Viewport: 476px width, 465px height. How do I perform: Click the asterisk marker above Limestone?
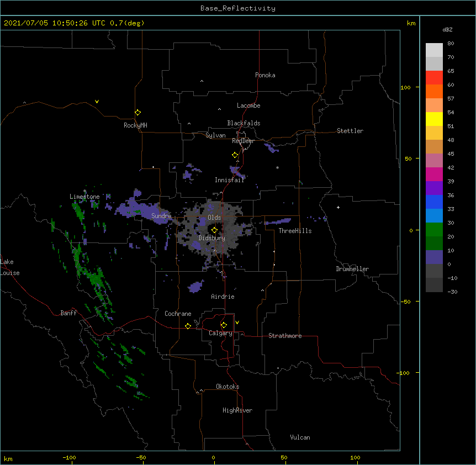click(x=85, y=191)
